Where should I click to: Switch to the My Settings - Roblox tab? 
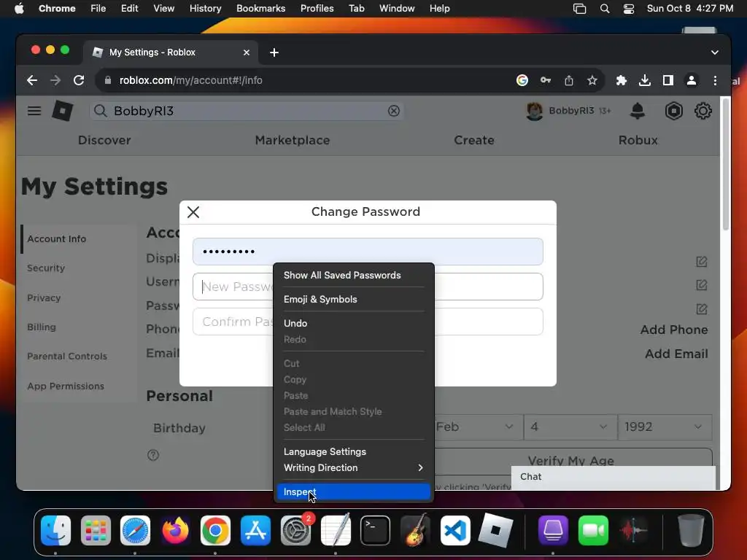(x=171, y=52)
